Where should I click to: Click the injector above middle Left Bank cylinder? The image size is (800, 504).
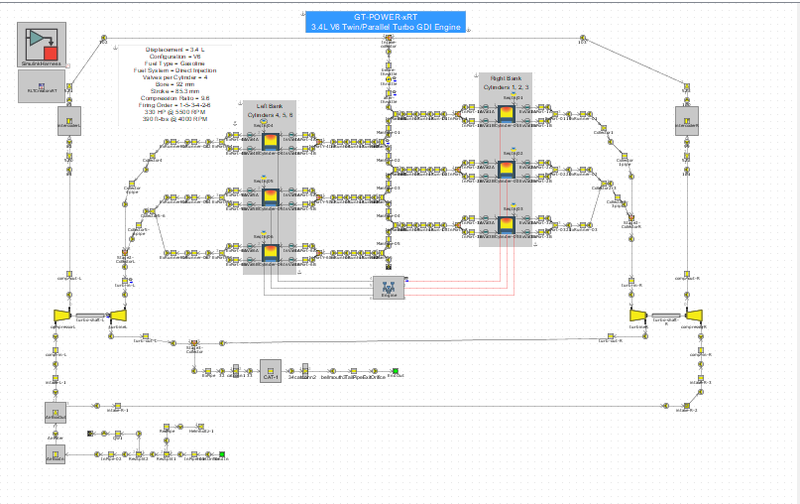coord(264,177)
